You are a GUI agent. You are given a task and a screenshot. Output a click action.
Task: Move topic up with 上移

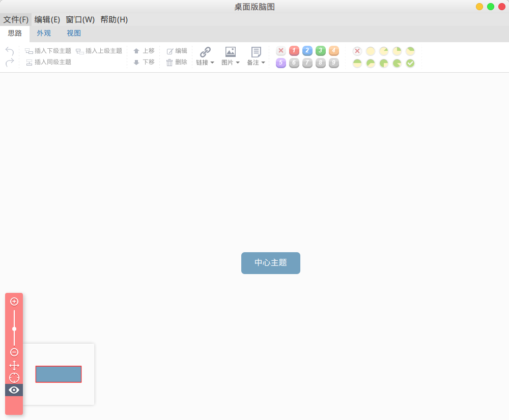point(144,50)
